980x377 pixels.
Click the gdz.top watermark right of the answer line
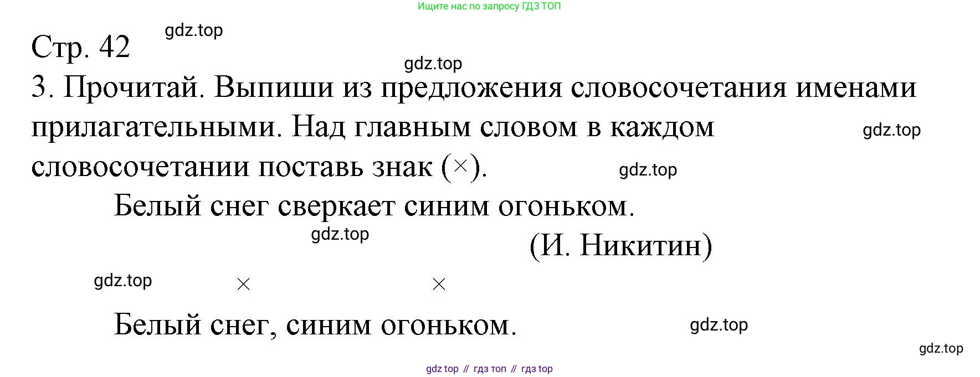[719, 325]
